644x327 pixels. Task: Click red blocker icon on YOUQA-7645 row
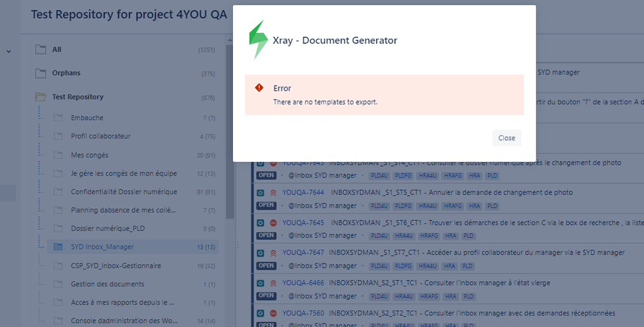(x=273, y=223)
